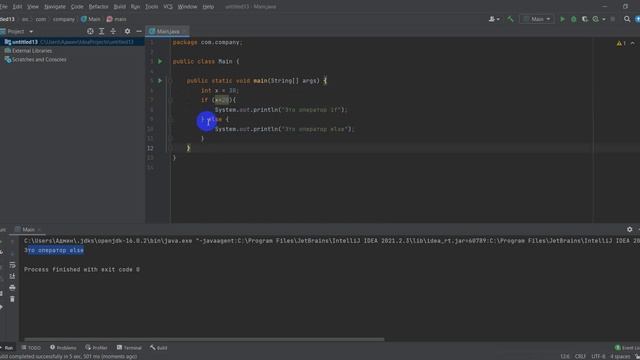Open the Code menu
640x360 pixels.
pos(77,7)
